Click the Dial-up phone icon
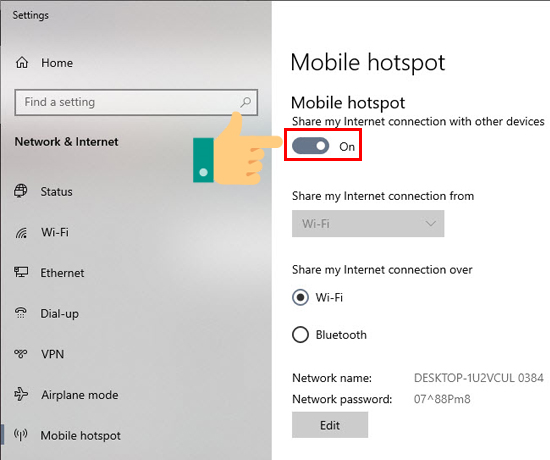The height and width of the screenshot is (460, 550). coord(21,312)
